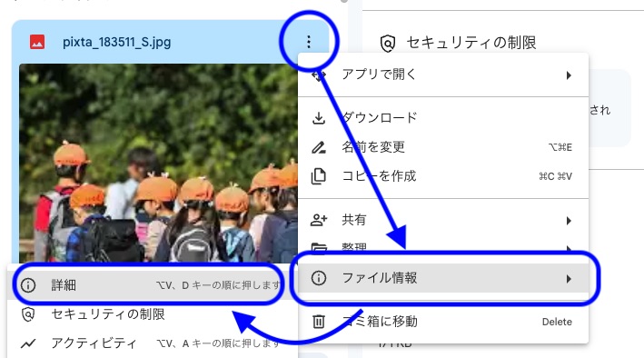
Task: Click the ダウンロード download icon
Action: coord(319,118)
